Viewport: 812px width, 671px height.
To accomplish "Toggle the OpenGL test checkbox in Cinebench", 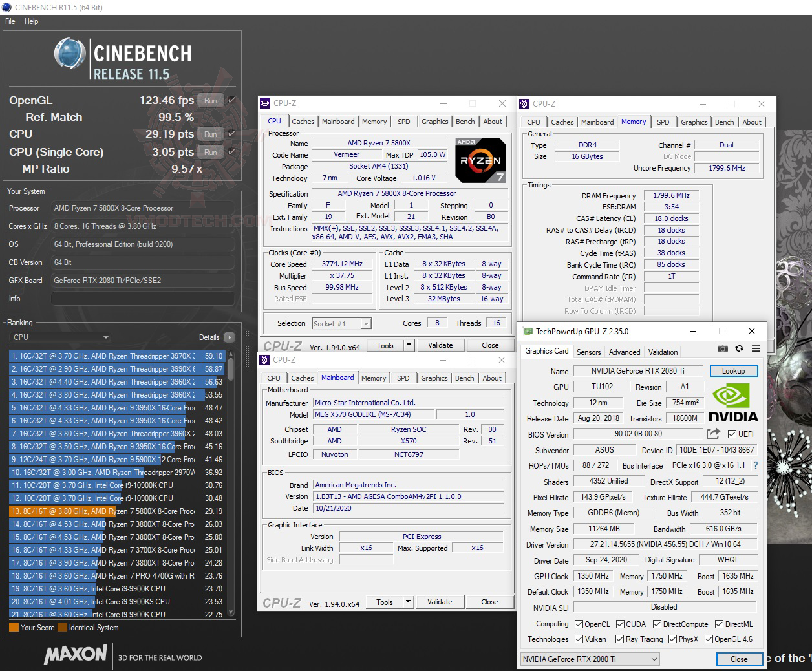I will (x=231, y=100).
